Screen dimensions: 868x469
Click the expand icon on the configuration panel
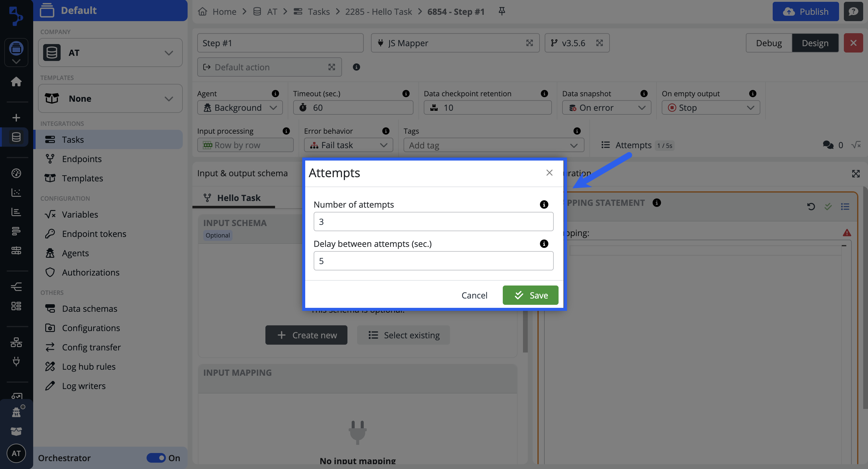[856, 173]
